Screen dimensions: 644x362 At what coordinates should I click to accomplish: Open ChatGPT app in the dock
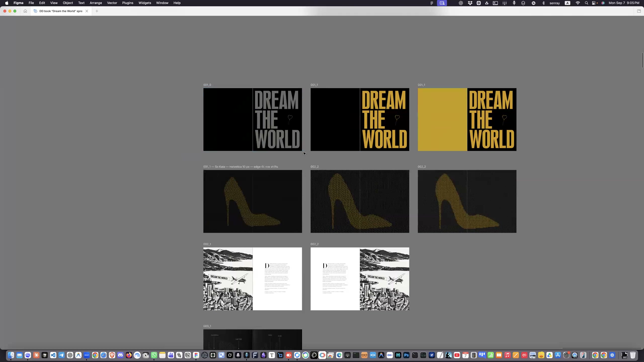70,355
